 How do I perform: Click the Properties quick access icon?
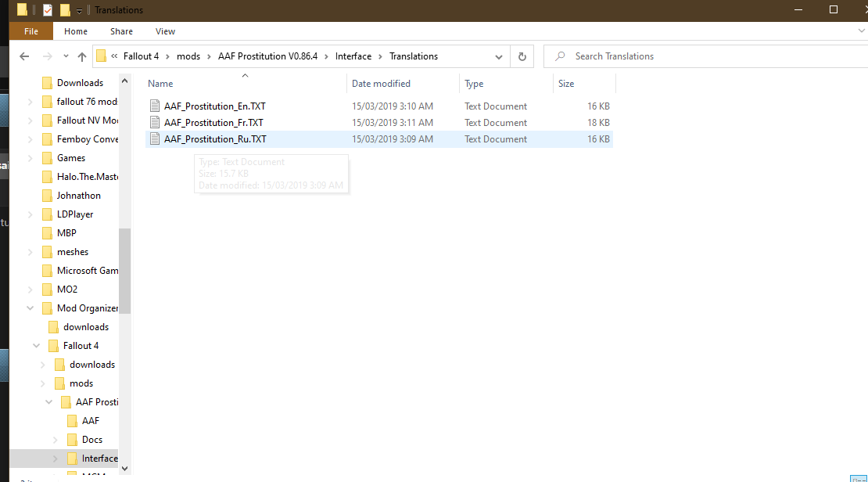[x=48, y=10]
